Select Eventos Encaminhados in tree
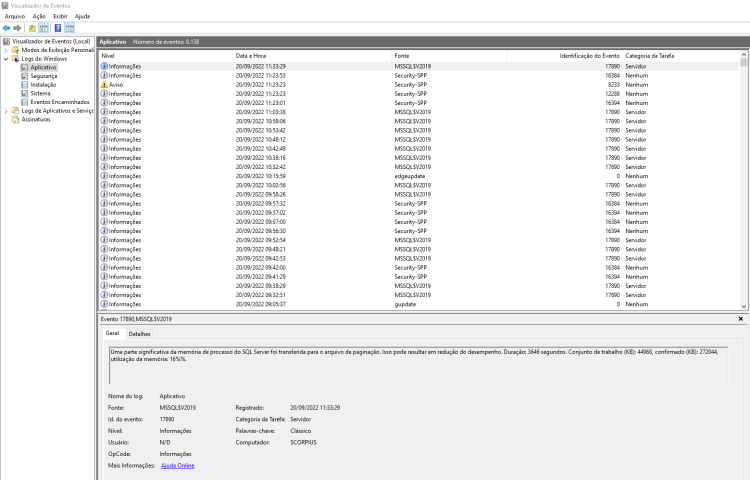The width and height of the screenshot is (750, 480). [x=60, y=102]
